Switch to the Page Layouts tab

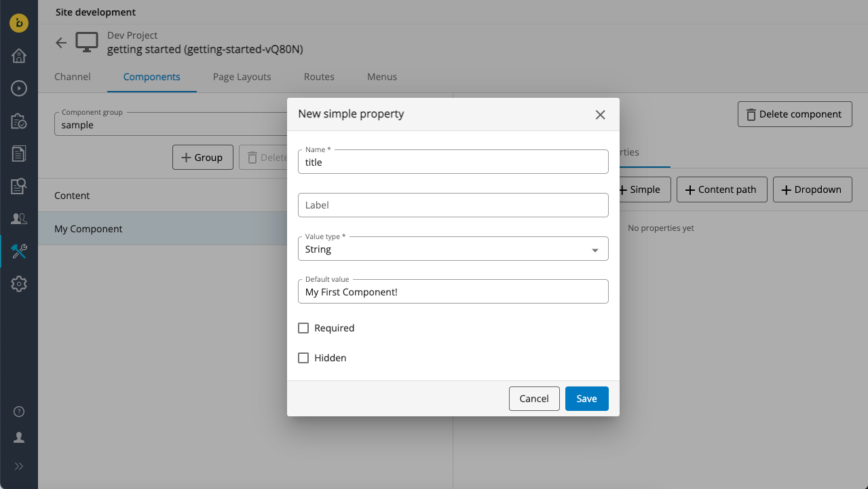[242, 77]
